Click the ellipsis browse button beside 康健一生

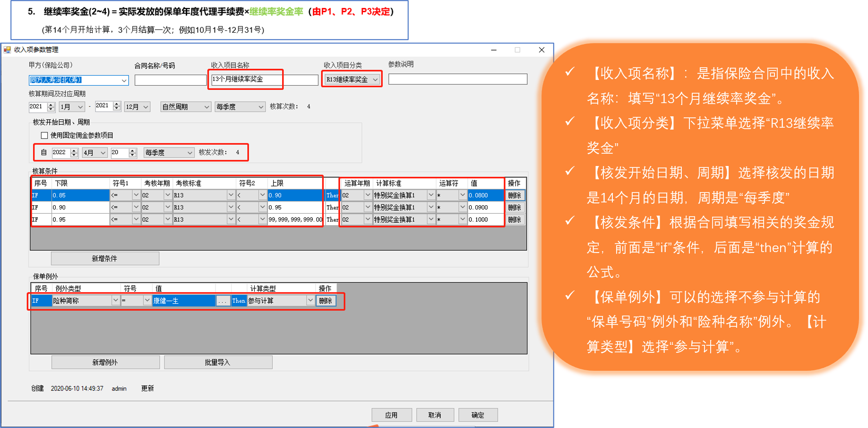(223, 301)
